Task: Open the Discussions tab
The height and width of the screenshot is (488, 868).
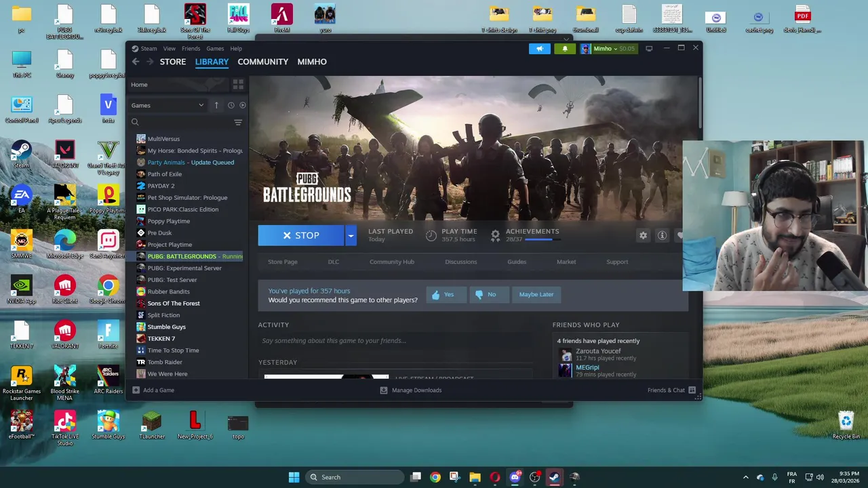Action: 461,262
